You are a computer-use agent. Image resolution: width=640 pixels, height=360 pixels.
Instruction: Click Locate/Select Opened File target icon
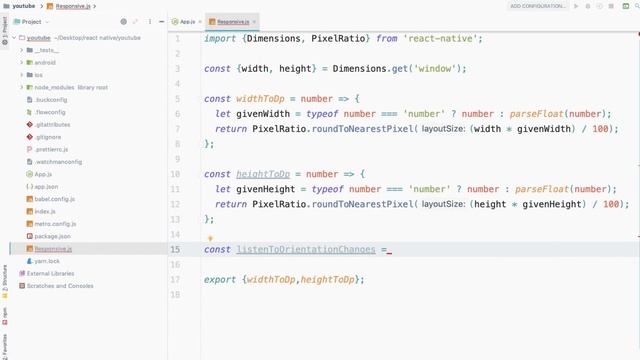123,22
